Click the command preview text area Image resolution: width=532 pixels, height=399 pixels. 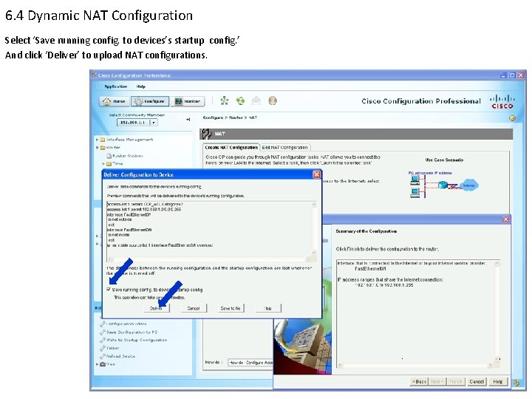point(209,229)
